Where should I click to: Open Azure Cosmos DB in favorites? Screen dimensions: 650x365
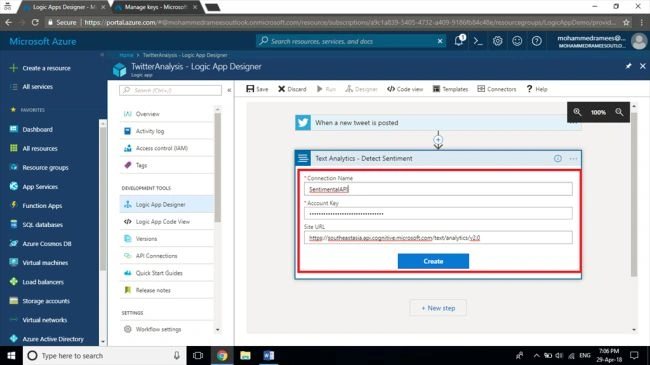pyautogui.click(x=47, y=243)
